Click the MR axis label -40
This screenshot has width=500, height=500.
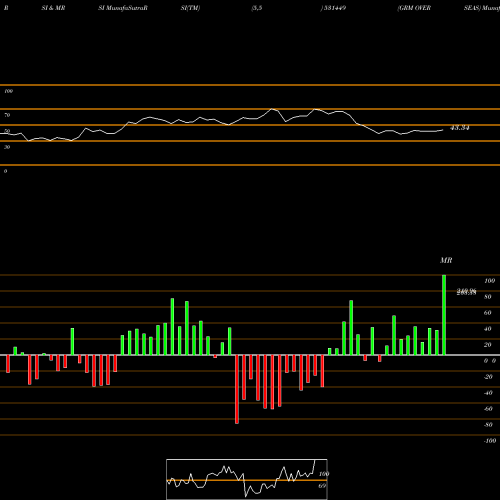(x=488, y=393)
